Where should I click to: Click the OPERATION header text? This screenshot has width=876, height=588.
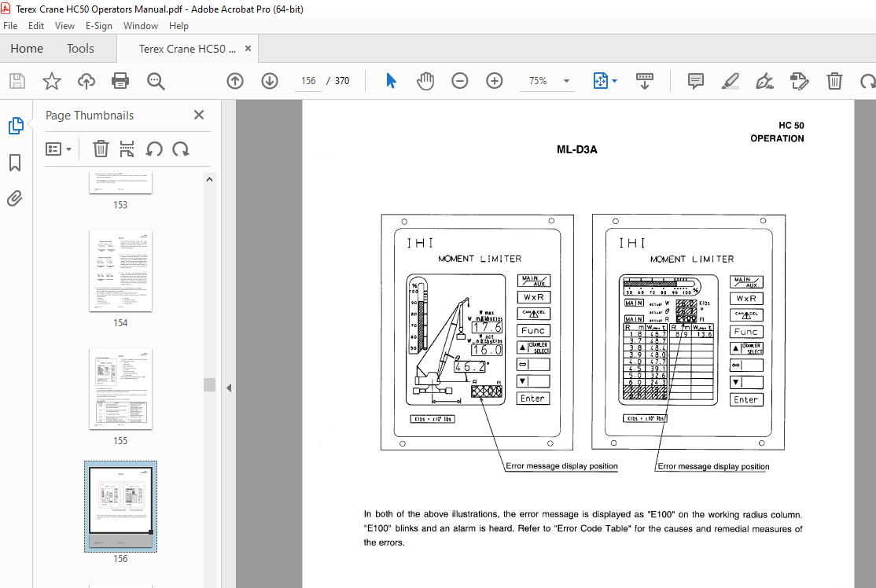pyautogui.click(x=777, y=138)
